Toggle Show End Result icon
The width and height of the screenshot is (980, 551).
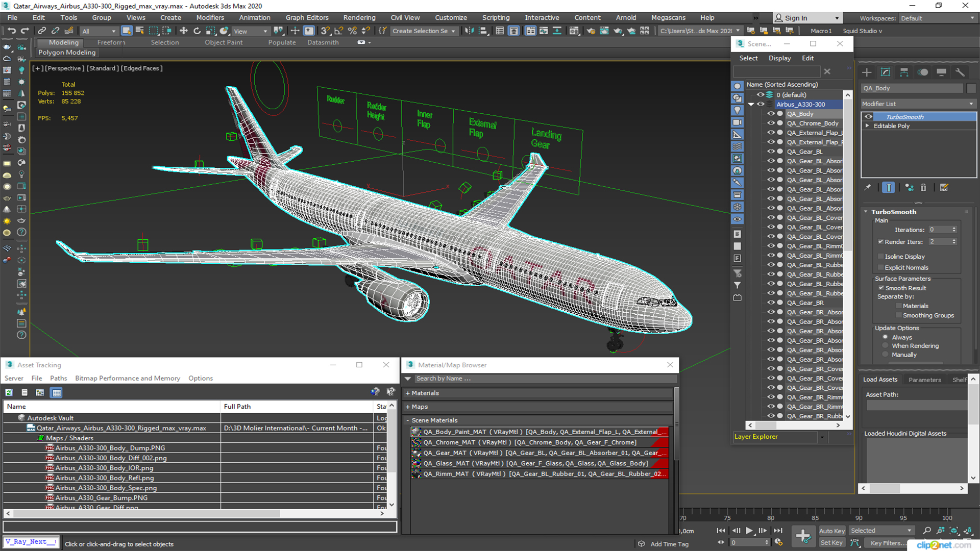888,188
